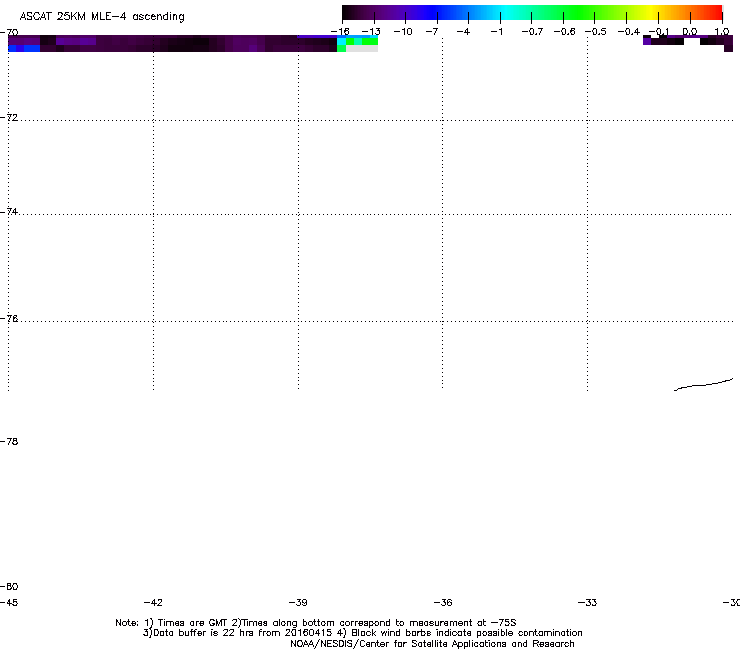740x650 pixels.
Task: Click the "-0.7" color bar label
Action: (x=532, y=32)
